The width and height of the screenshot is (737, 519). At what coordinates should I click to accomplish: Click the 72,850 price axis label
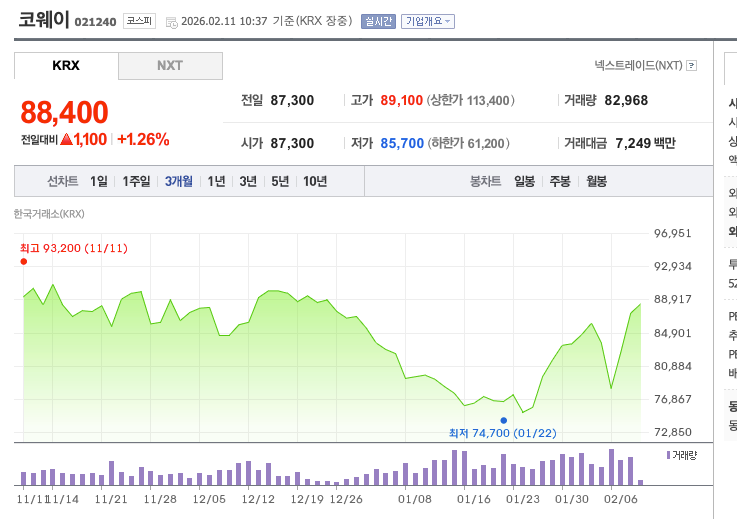[x=673, y=432]
